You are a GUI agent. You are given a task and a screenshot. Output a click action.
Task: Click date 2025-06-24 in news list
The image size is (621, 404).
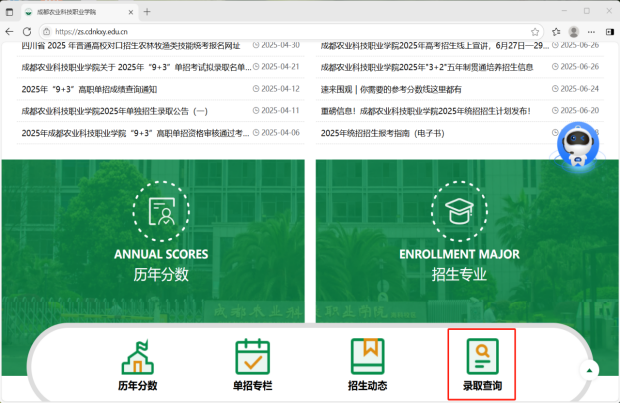click(579, 89)
